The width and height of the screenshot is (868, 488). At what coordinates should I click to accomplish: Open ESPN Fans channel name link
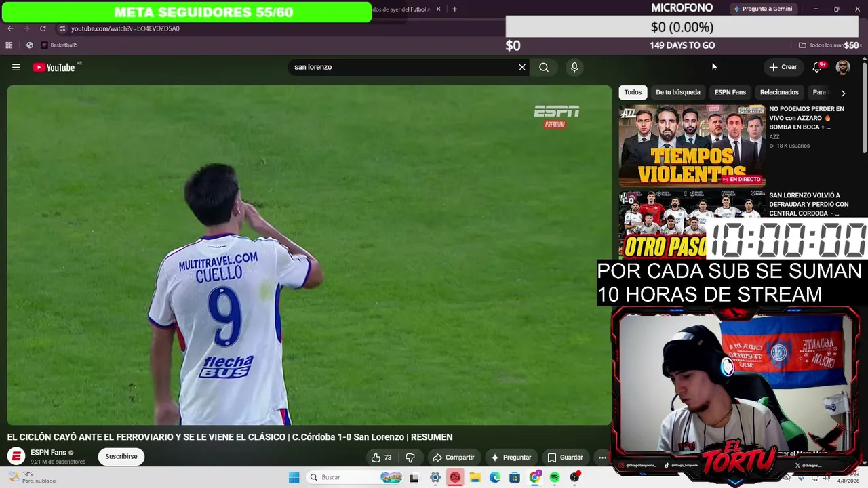(x=48, y=453)
